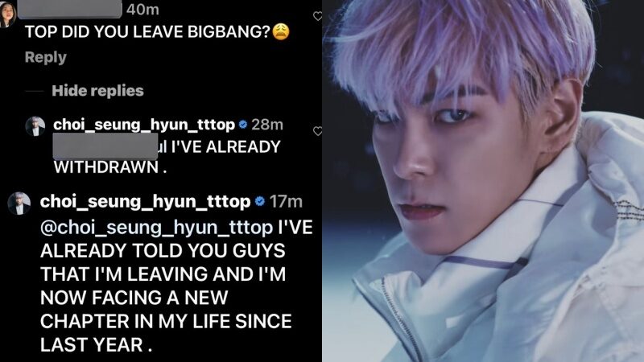644x362 pixels.
Task: Click the @choi_seung_hyun_tttop mention link
Action: coord(156,228)
